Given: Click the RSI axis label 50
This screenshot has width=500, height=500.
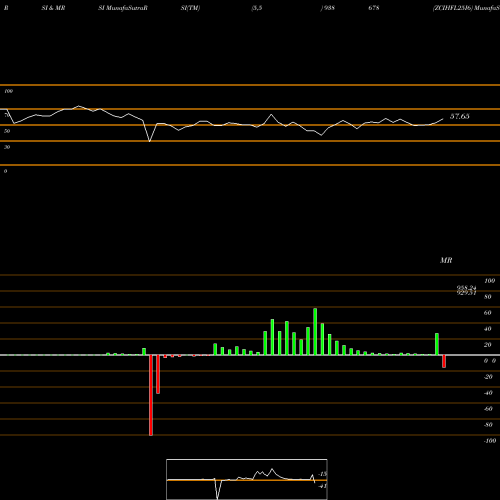Looking at the screenshot, I should [x=7, y=131].
